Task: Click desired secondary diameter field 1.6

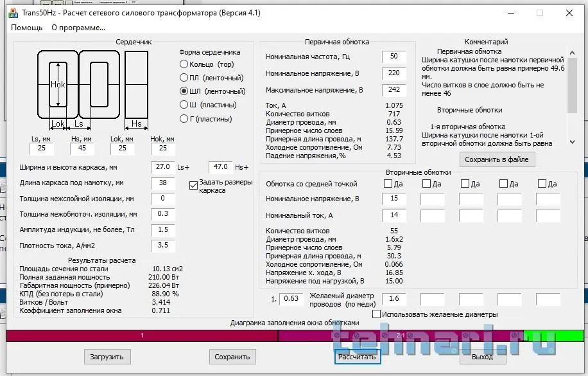Action: click(393, 299)
